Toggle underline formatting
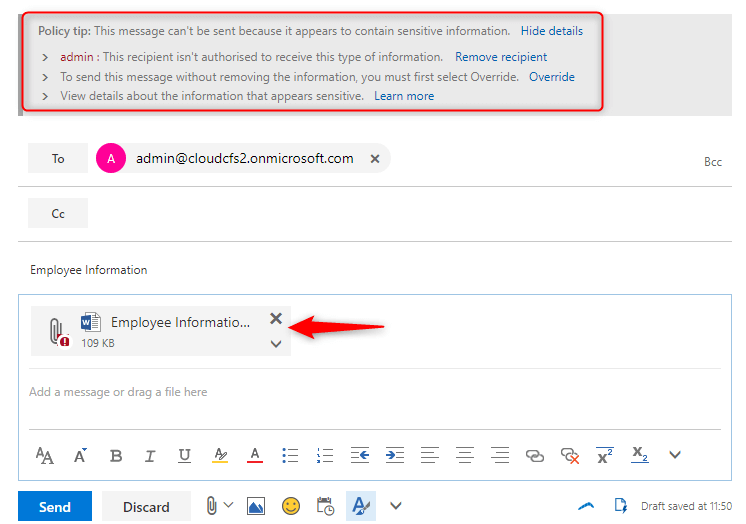The image size is (746, 524). (x=185, y=455)
